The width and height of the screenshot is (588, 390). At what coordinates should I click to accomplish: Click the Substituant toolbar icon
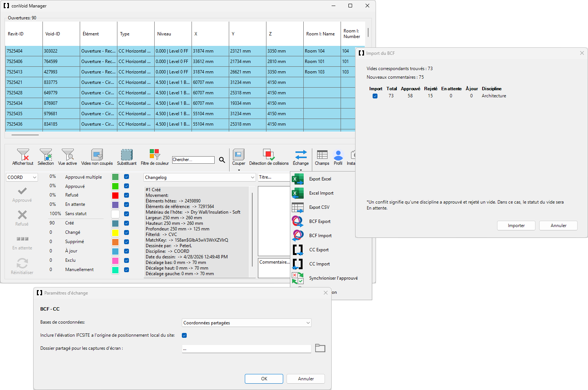127,155
